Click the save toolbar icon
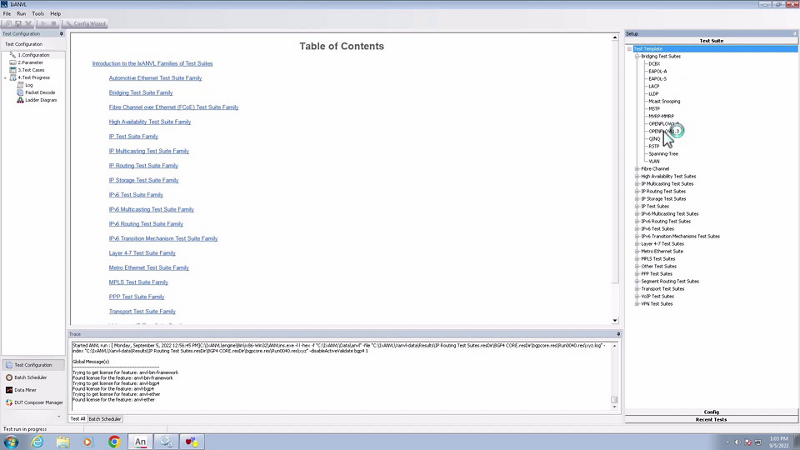The width and height of the screenshot is (800, 450). (18, 23)
